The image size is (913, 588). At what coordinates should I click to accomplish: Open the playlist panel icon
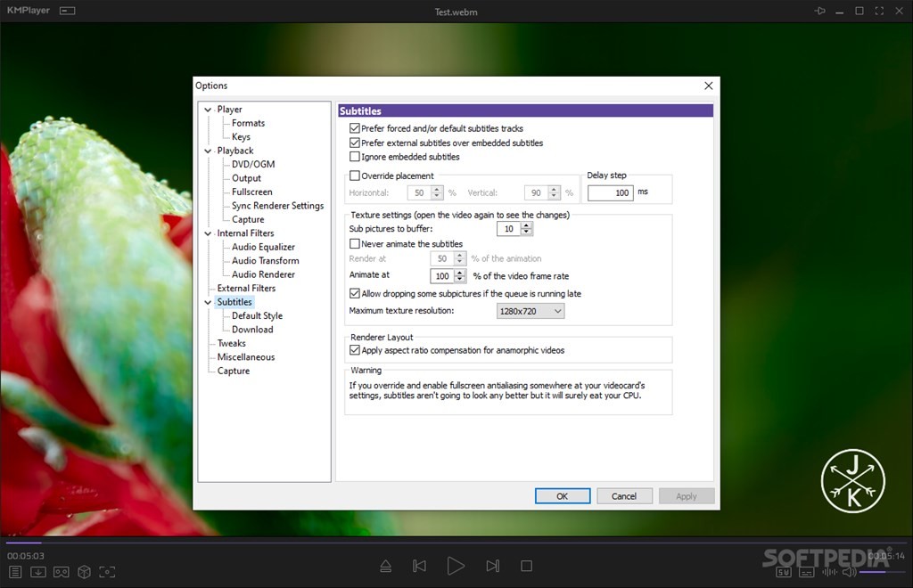(14, 573)
